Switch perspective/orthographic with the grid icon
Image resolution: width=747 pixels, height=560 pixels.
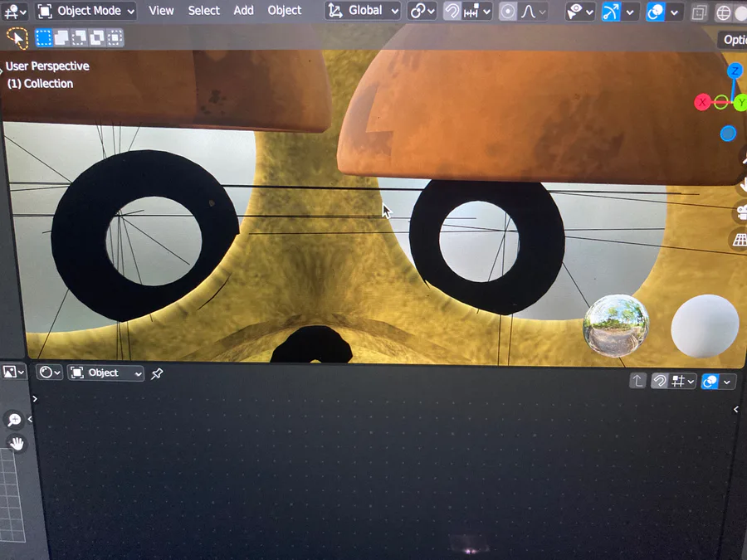[740, 240]
